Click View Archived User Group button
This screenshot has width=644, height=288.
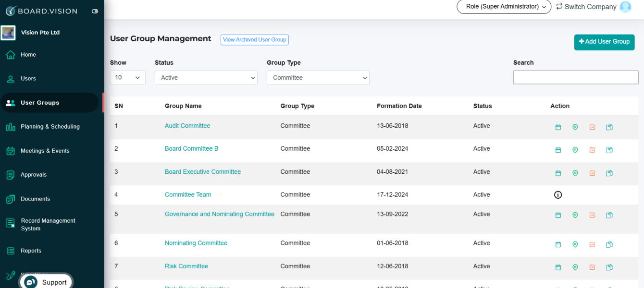point(255,40)
